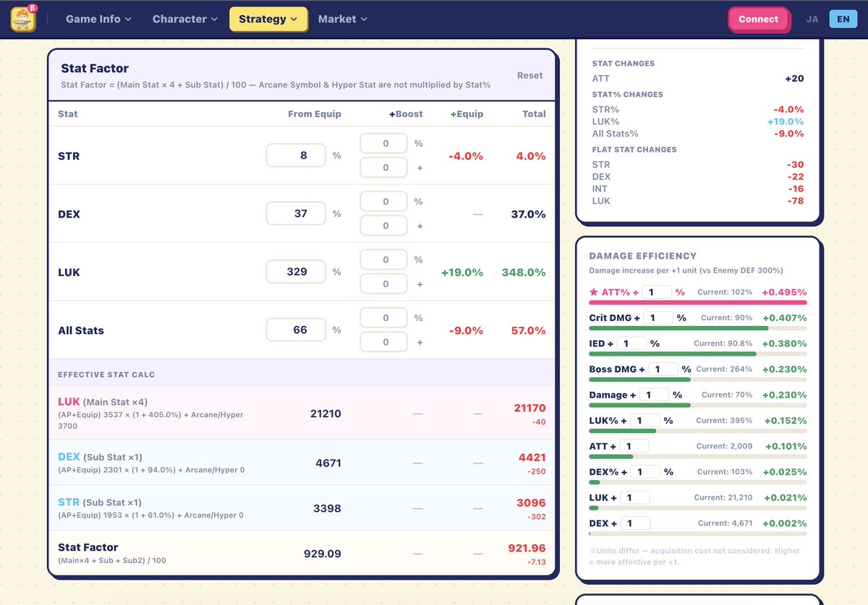
Task: Click LUK boost percent input
Action: pos(383,259)
